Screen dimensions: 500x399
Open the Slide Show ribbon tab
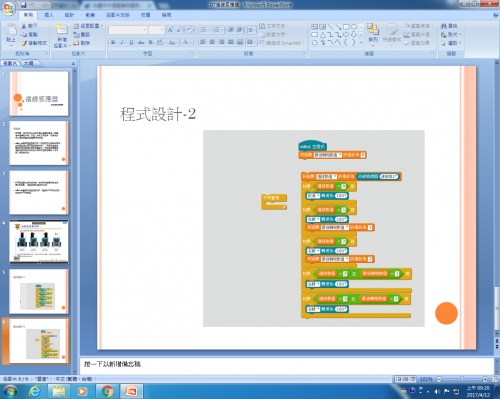(x=118, y=15)
